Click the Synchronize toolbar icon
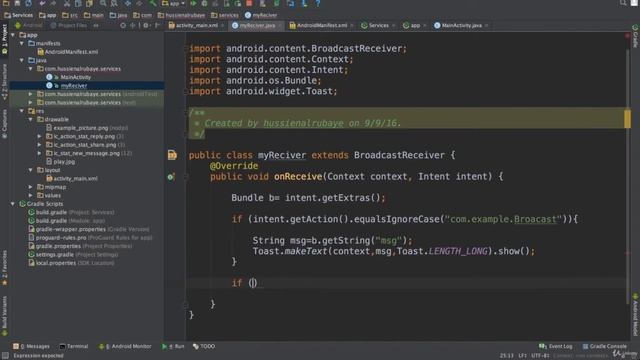This screenshot has width=640, height=360. 28,3
